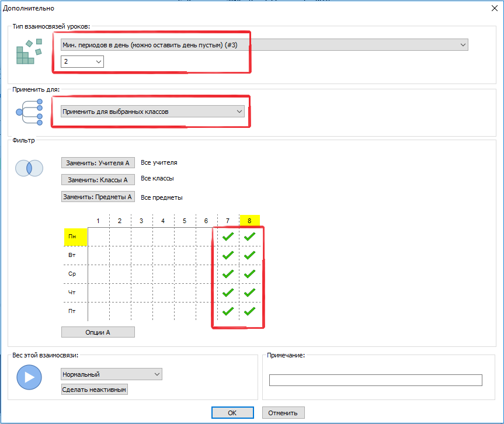Select the empty Пн period 1 cell

(98, 237)
